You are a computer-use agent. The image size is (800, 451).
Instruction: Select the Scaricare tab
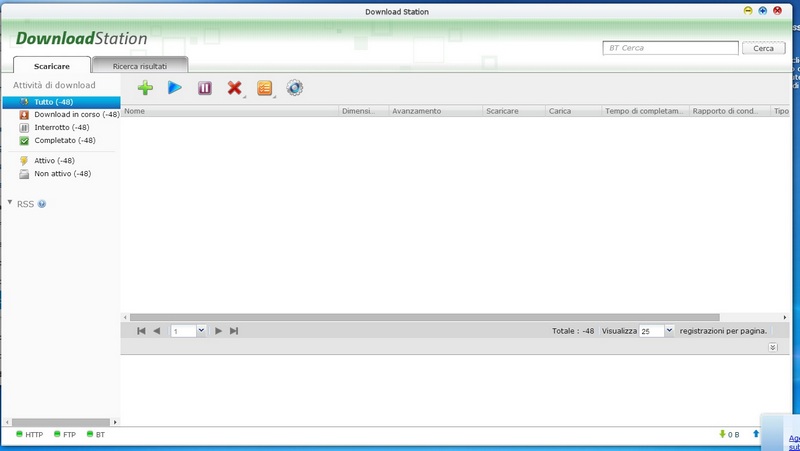click(x=52, y=65)
